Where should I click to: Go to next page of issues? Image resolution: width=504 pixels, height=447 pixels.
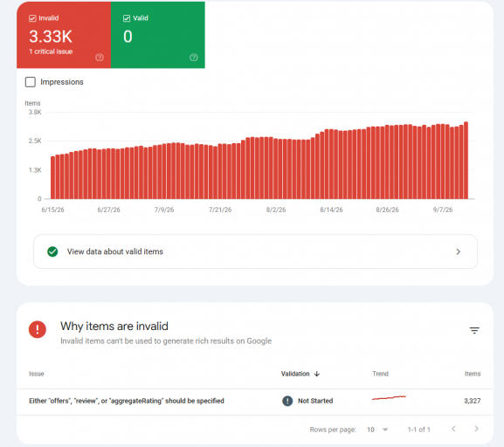[x=476, y=429]
